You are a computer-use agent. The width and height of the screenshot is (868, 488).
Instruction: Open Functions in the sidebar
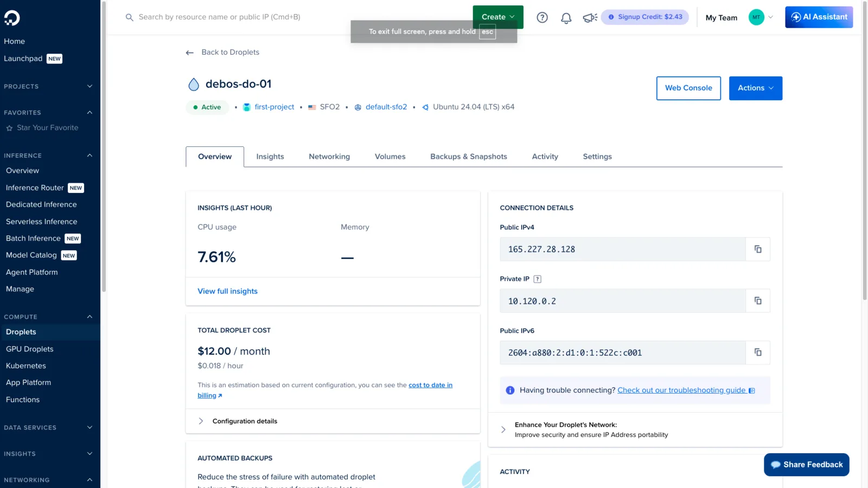click(x=23, y=400)
